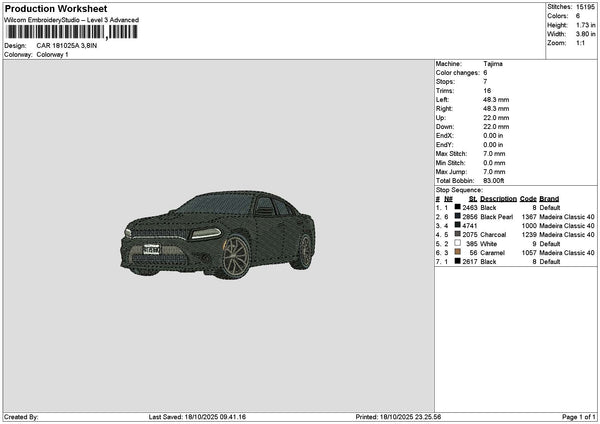Click the Charcoal color swatch

point(457,234)
